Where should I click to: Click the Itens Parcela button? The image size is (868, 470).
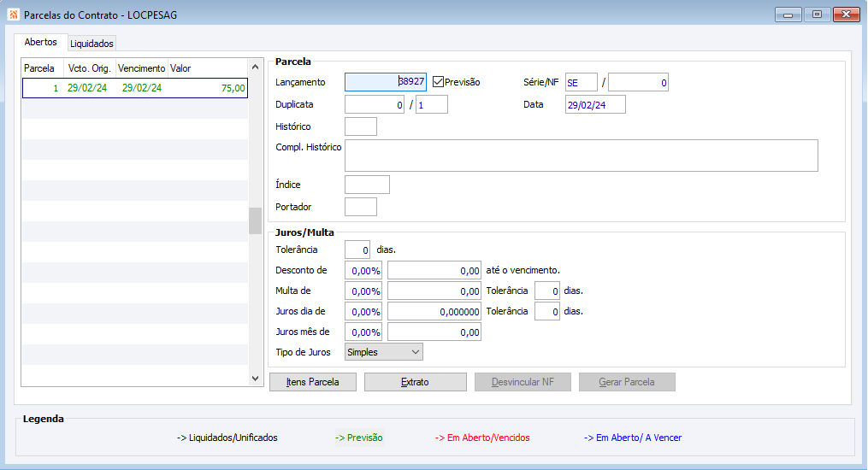click(313, 382)
